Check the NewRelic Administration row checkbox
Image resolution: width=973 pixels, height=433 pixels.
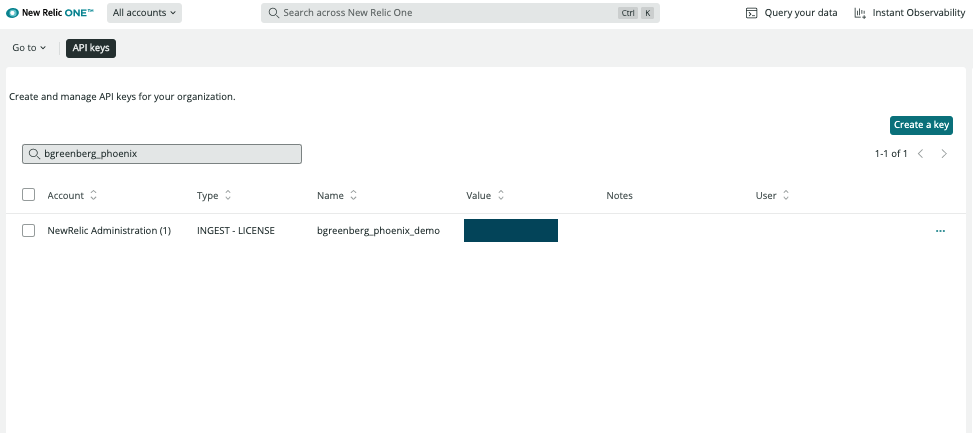(x=29, y=231)
